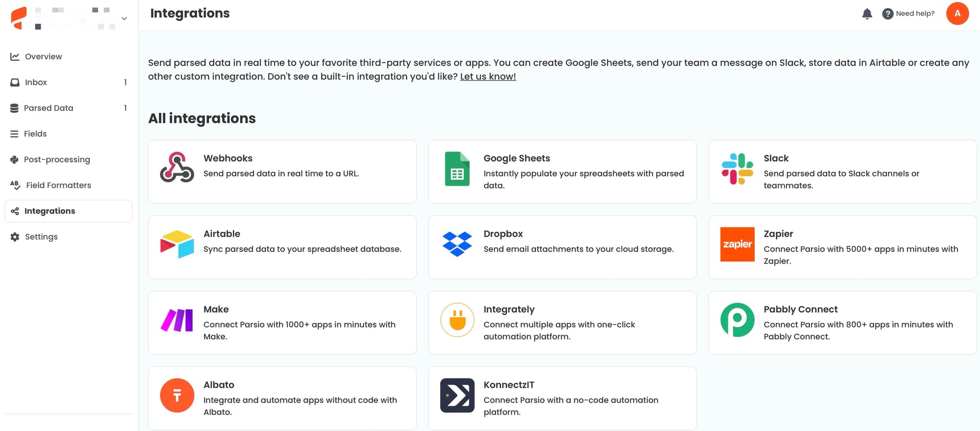
Task: Click the Airtable logo icon
Action: 177,244
